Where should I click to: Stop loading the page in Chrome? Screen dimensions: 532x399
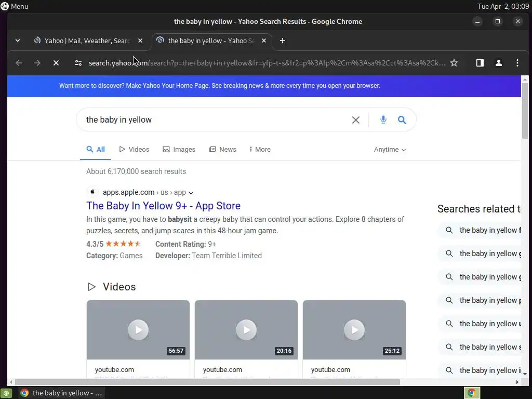[x=56, y=63]
